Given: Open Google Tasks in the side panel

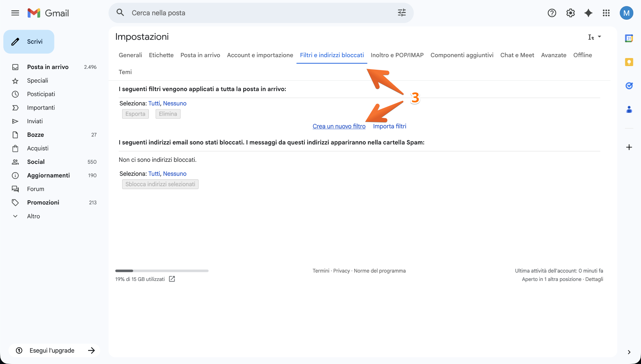Looking at the screenshot, I should 629,86.
